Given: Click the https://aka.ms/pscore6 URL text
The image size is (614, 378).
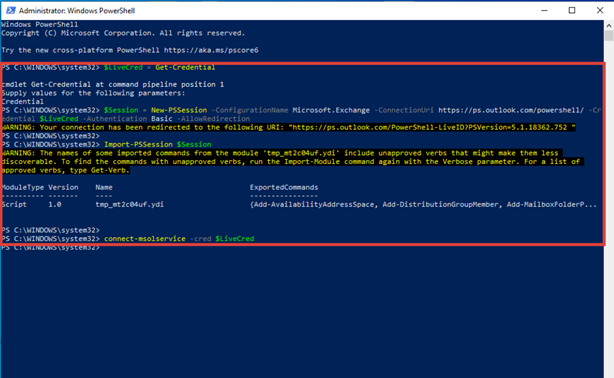Looking at the screenshot, I should coord(211,50).
